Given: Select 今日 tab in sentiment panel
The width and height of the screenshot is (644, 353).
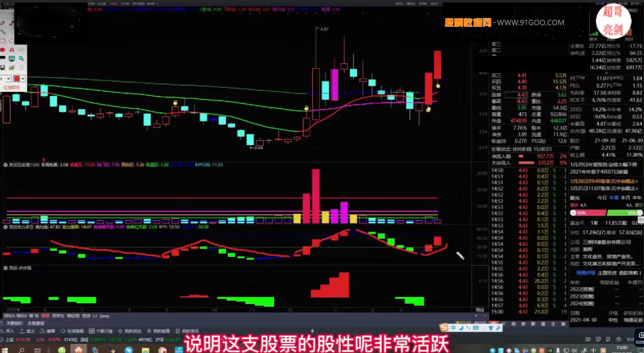Looking at the screenshot, I should click(602, 198).
